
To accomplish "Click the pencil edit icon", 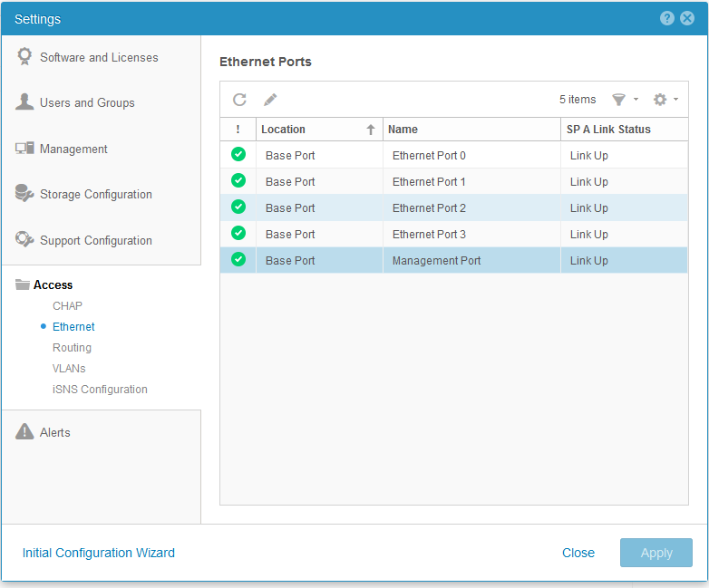I will tap(270, 100).
